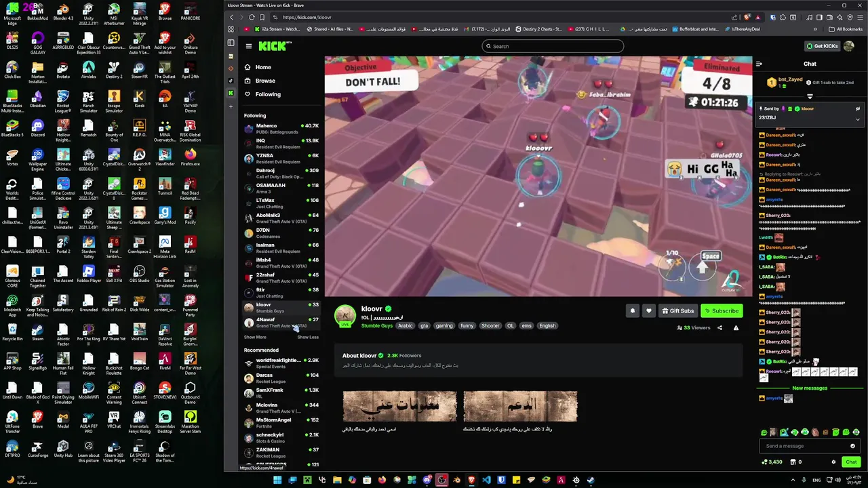Click the Arabic About Me panel image

399,406
